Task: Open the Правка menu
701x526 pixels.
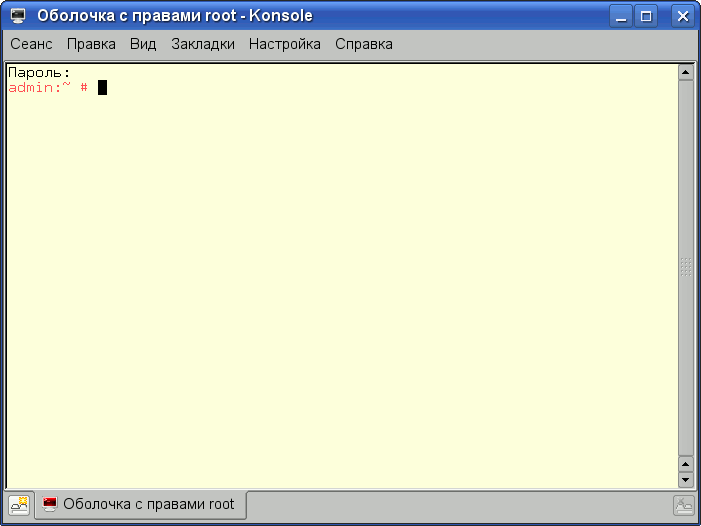Action: click(x=91, y=44)
